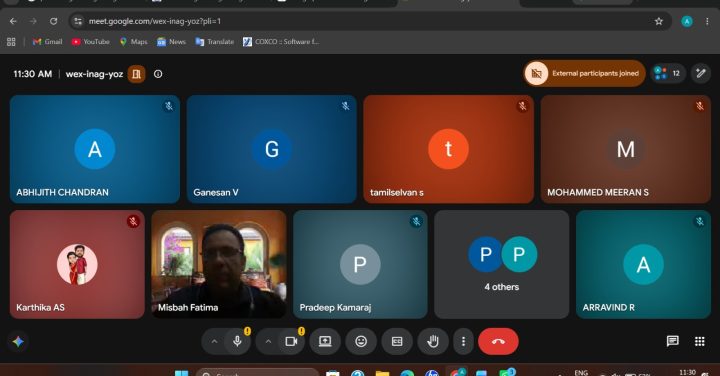The image size is (720, 376).
Task: Turn on captions
Action: (x=397, y=342)
